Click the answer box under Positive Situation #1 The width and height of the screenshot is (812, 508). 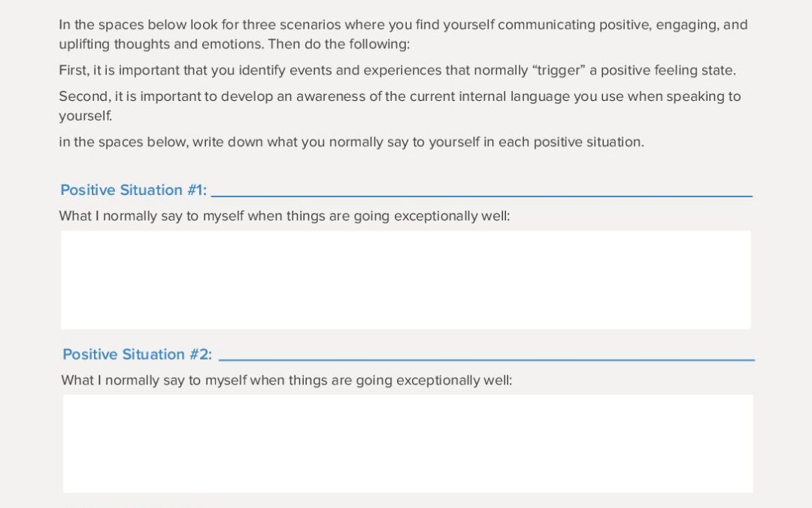[x=406, y=280]
